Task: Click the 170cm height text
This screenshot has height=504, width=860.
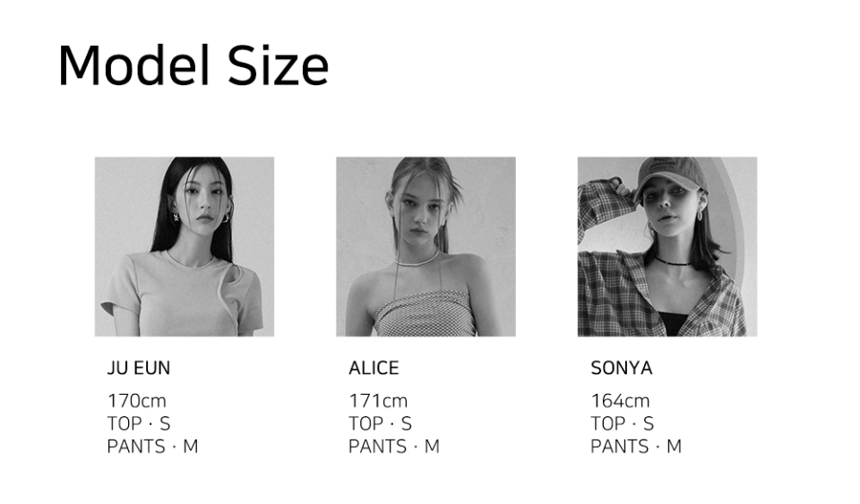Action: tap(136, 401)
